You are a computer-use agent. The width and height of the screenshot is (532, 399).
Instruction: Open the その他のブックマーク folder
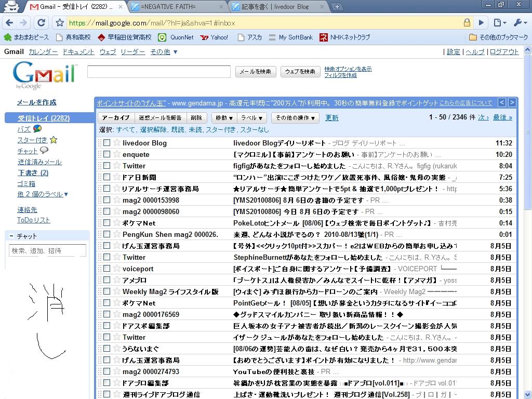pyautogui.click(x=498, y=37)
